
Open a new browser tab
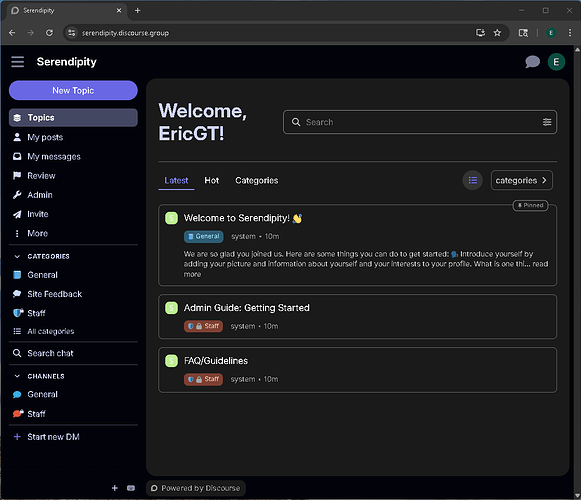tap(137, 10)
